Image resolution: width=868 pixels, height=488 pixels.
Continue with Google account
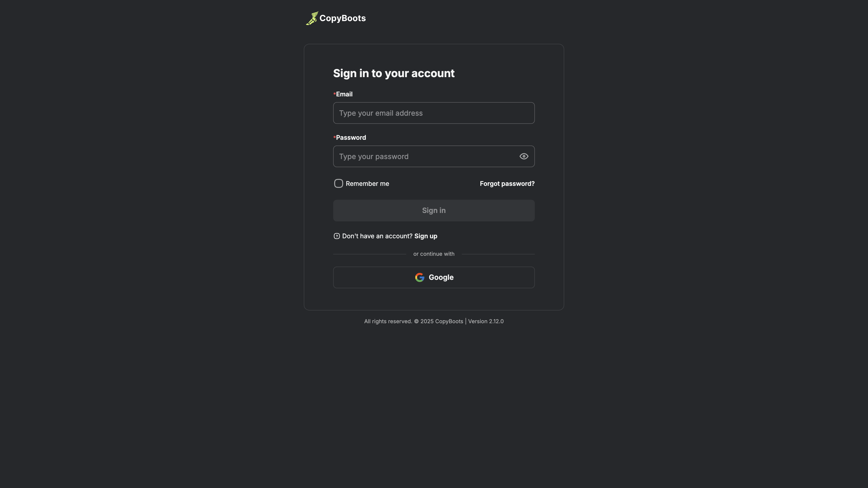coord(434,277)
